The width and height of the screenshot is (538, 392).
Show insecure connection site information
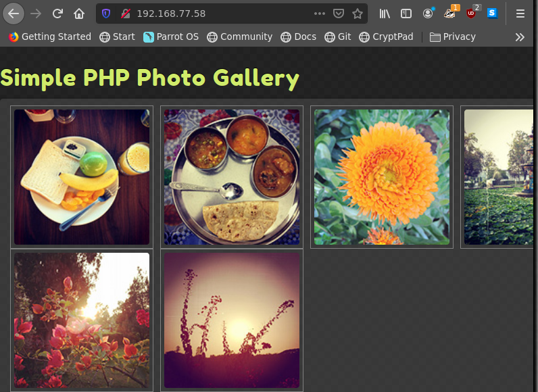click(125, 14)
